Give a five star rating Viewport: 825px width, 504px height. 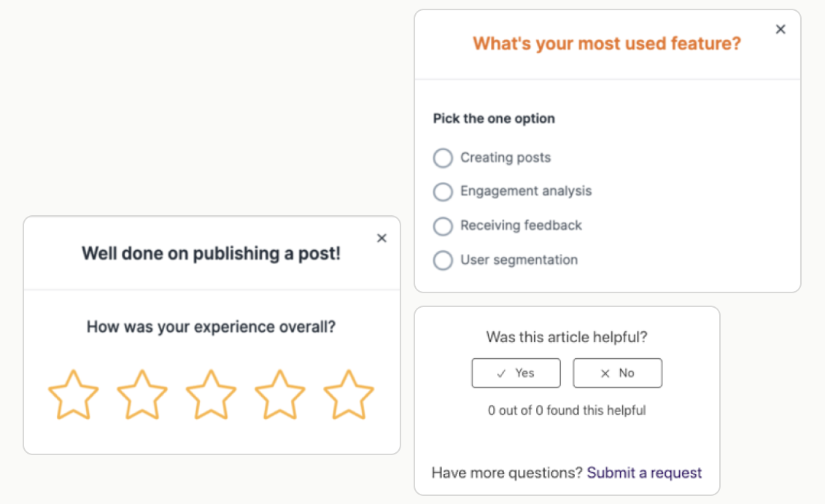[x=348, y=395]
